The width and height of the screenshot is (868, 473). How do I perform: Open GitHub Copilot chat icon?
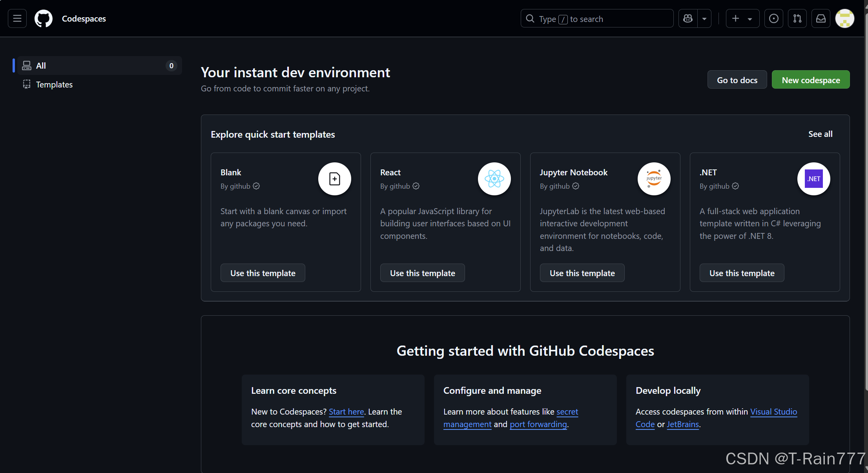click(688, 18)
